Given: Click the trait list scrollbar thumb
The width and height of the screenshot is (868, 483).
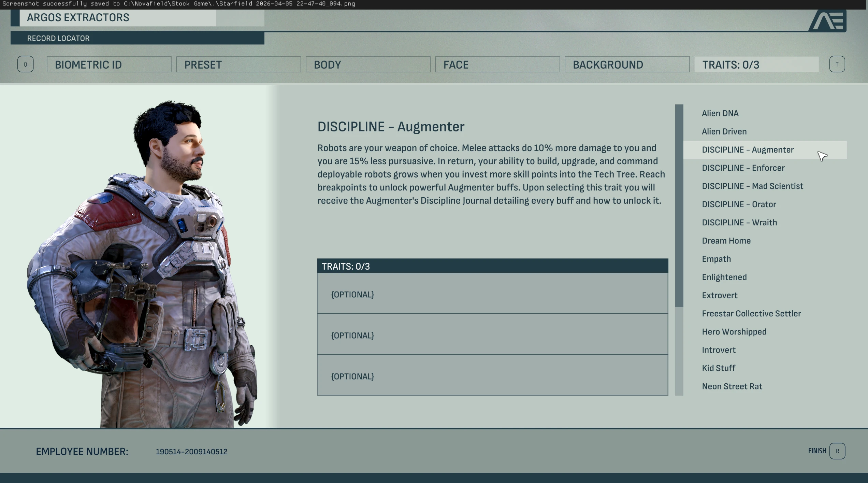Looking at the screenshot, I should [679, 205].
